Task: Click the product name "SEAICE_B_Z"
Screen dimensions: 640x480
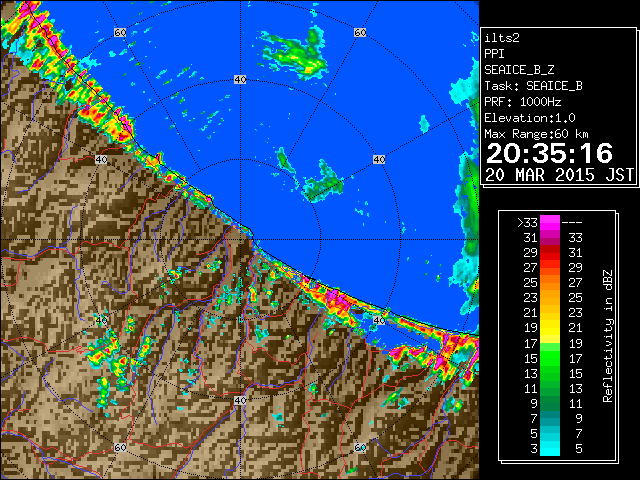Action: [x=519, y=70]
